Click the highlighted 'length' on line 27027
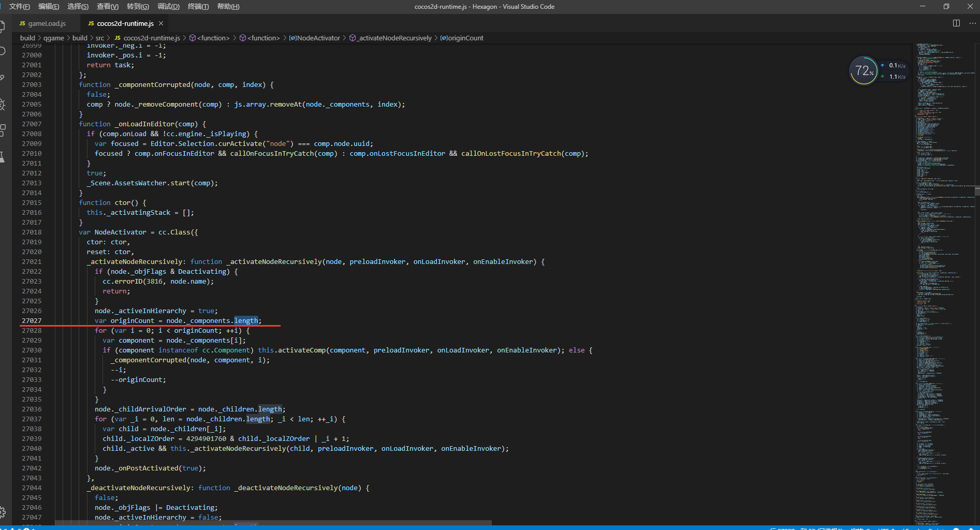980x530 pixels. [246, 321]
